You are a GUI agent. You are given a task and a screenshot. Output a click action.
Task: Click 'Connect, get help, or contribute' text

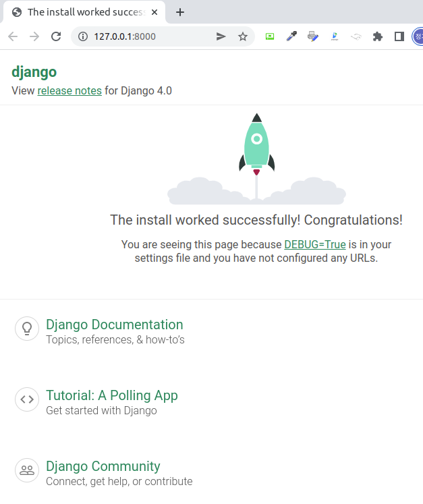(x=119, y=482)
